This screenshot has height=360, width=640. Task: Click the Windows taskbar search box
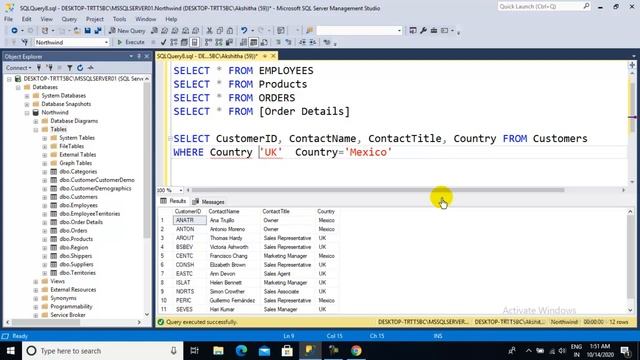(102, 351)
